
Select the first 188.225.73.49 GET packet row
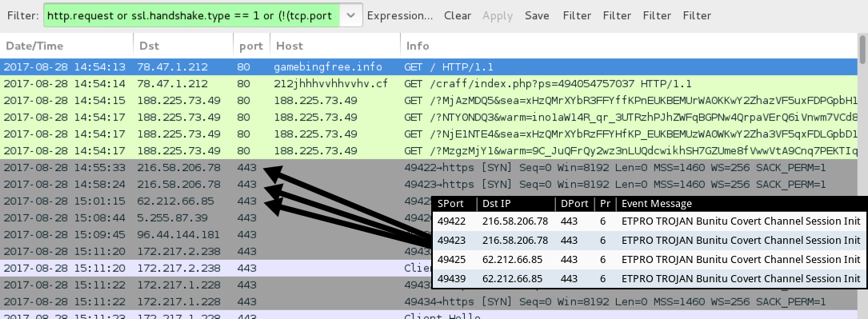click(429, 101)
